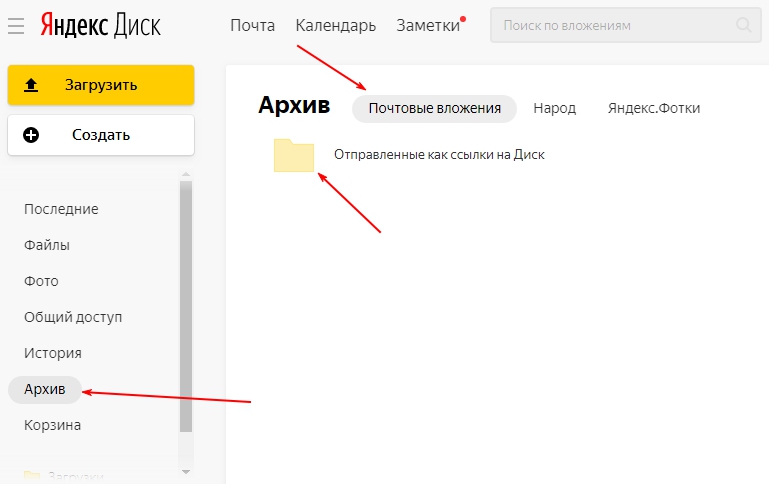Focus the Поиск по вложениям search field
The image size is (769, 484).
[626, 25]
